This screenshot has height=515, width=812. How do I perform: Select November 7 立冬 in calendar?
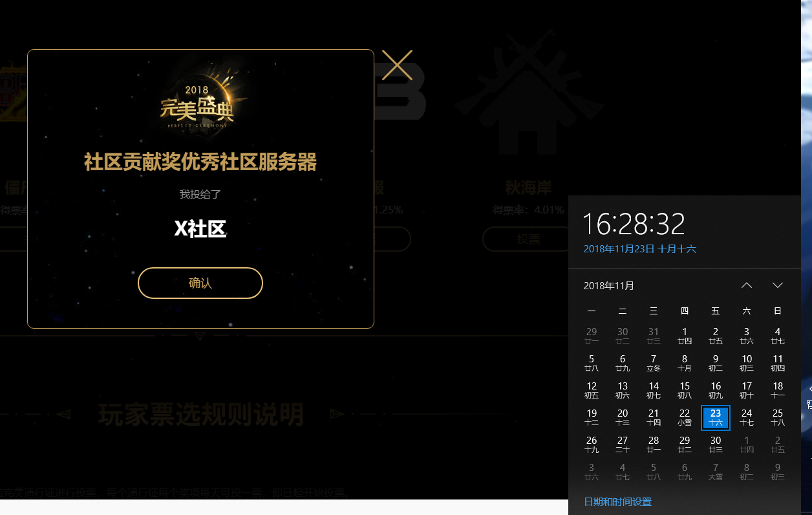point(654,363)
